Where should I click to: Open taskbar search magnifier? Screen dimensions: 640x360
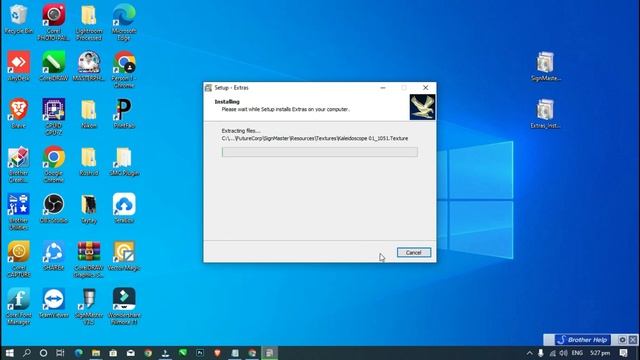[x=27, y=353]
